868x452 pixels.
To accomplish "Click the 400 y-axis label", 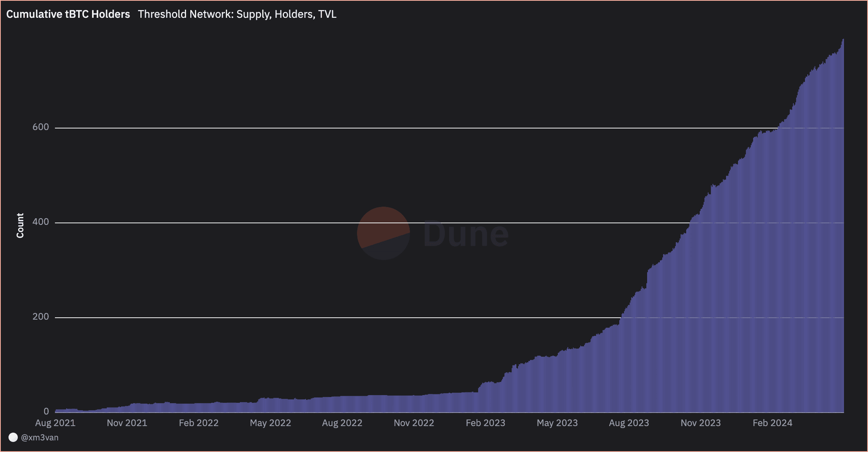I will pyautogui.click(x=41, y=222).
